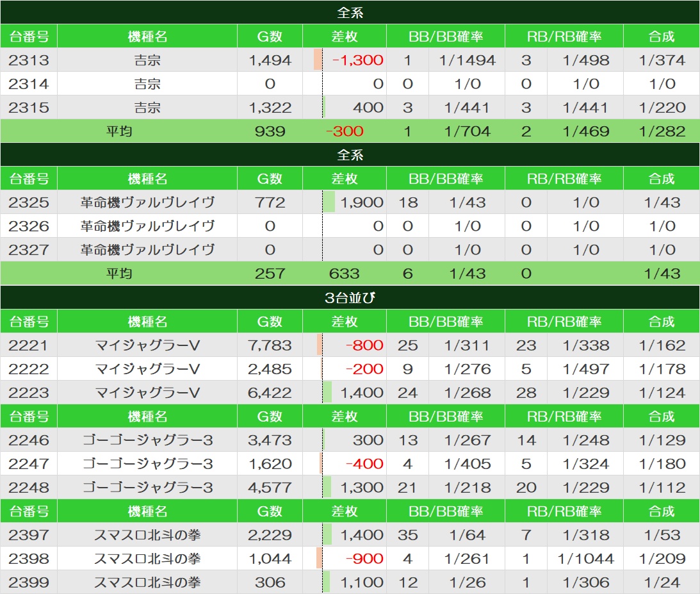Select machine number 2399 cell
Viewport: 700px width, 594px height.
tap(29, 582)
